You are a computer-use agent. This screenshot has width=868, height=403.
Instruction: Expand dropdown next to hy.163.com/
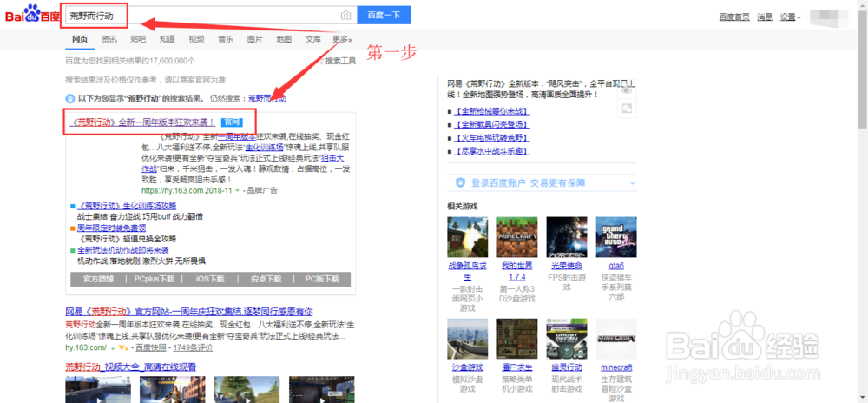pyautogui.click(x=112, y=348)
